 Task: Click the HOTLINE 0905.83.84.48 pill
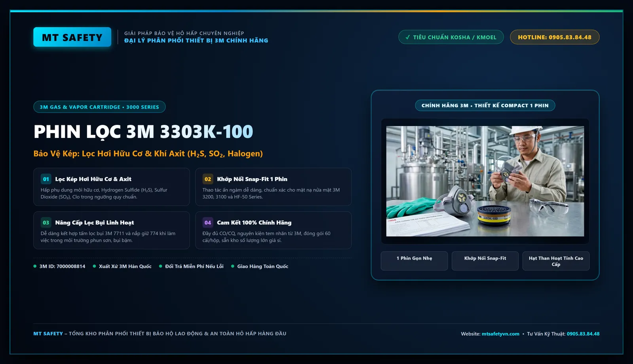point(555,37)
